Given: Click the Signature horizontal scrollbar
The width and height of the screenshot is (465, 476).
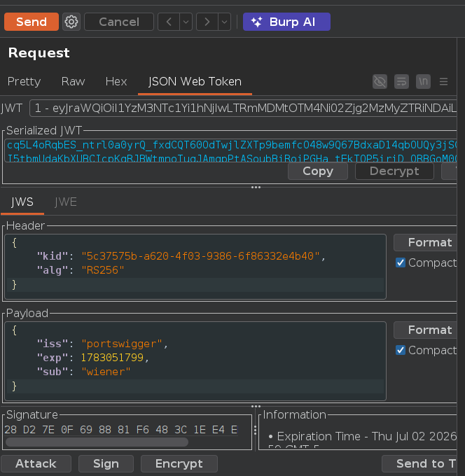Looking at the screenshot, I should [97, 442].
